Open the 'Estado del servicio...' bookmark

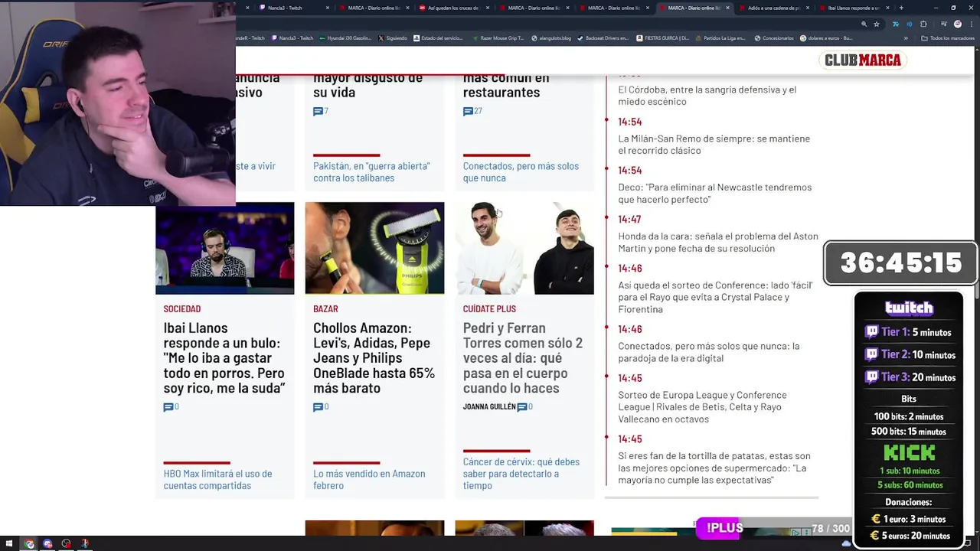coord(439,38)
